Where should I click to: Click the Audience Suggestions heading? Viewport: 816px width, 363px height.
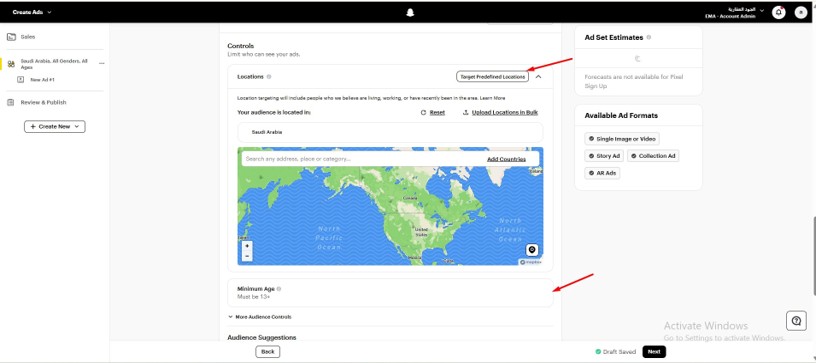point(262,338)
